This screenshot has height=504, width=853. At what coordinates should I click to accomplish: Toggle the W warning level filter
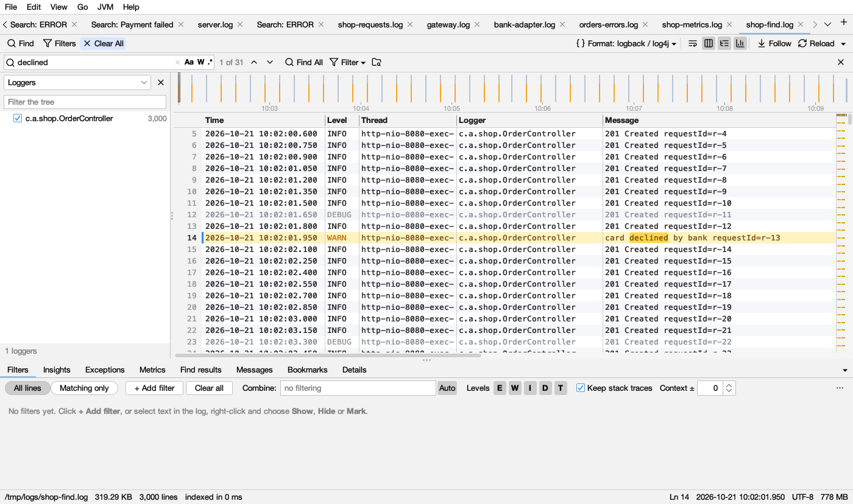[515, 388]
